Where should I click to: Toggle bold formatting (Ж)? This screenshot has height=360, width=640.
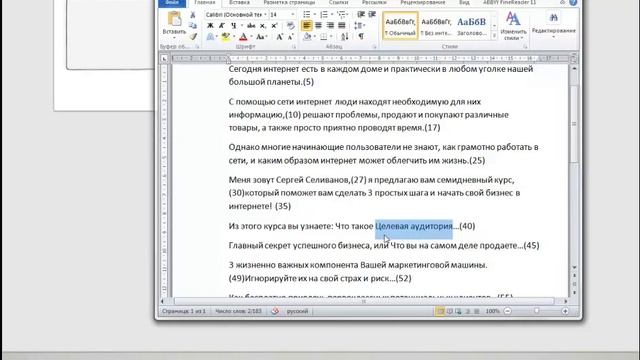[210, 26]
